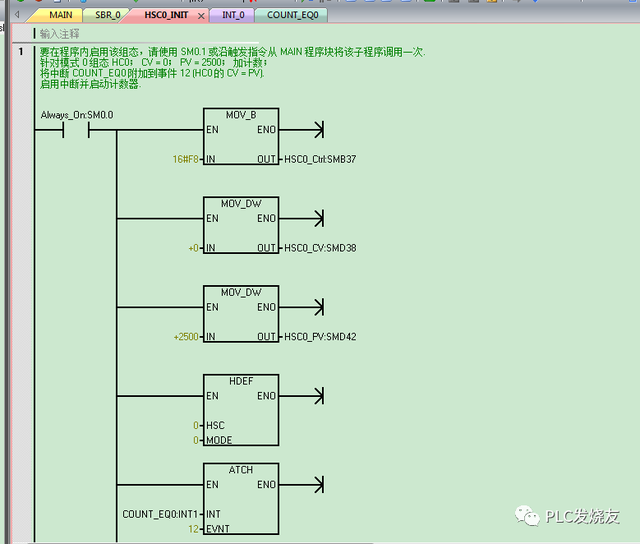Screen dimensions: 640x544
Task: Select network number 1 in margin
Action: pyautogui.click(x=19, y=51)
